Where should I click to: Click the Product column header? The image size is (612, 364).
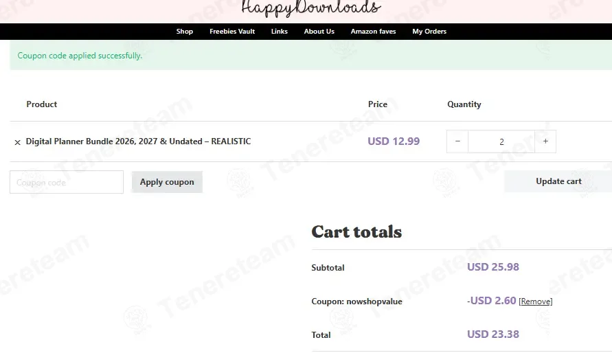point(42,104)
